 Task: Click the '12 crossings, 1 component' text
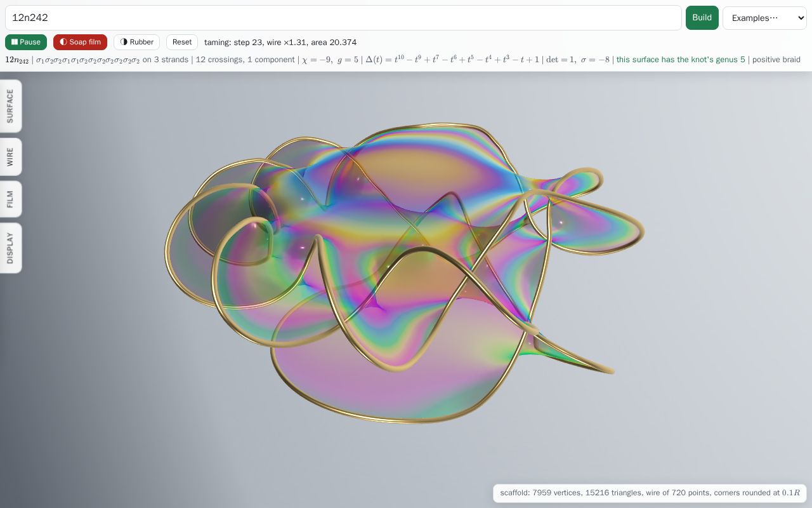pyautogui.click(x=245, y=60)
